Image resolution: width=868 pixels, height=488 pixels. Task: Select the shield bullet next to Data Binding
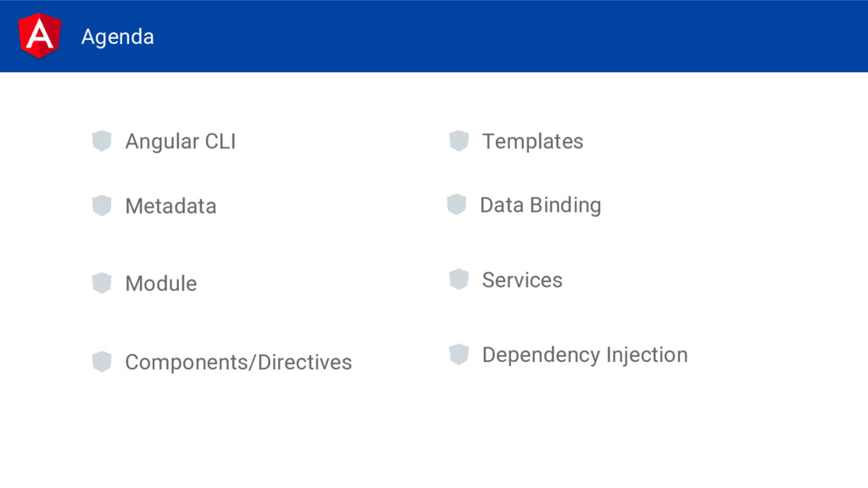point(457,205)
